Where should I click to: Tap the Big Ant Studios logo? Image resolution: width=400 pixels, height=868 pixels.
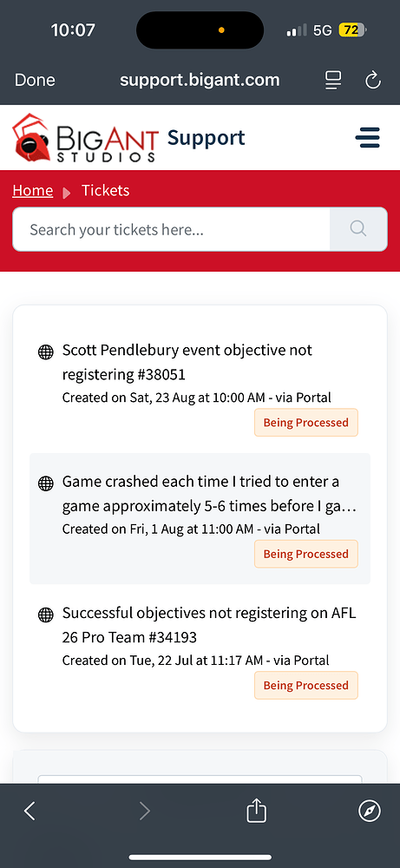[x=85, y=138]
